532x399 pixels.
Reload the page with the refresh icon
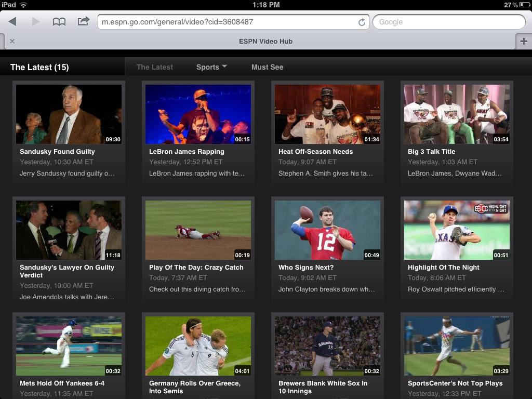(362, 22)
